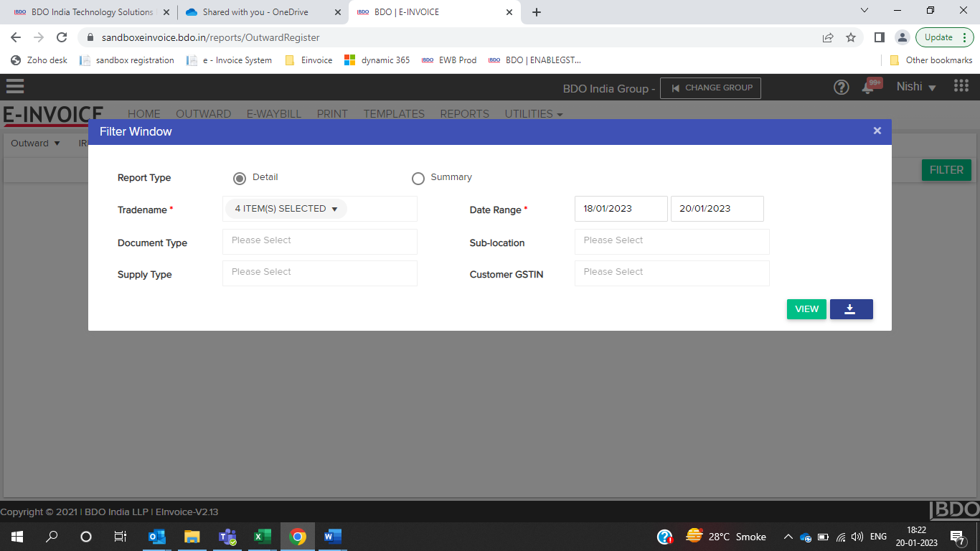Open the UTILITIES menu

(x=533, y=114)
